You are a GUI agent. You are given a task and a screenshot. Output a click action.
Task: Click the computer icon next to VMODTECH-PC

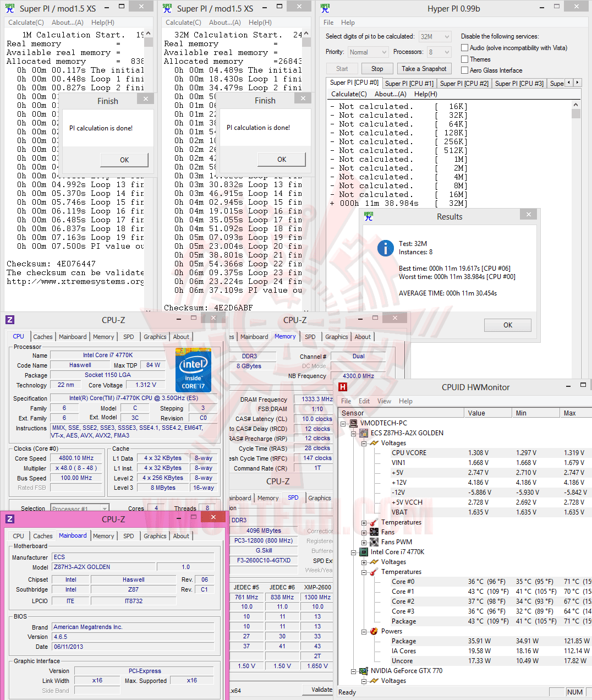click(354, 423)
